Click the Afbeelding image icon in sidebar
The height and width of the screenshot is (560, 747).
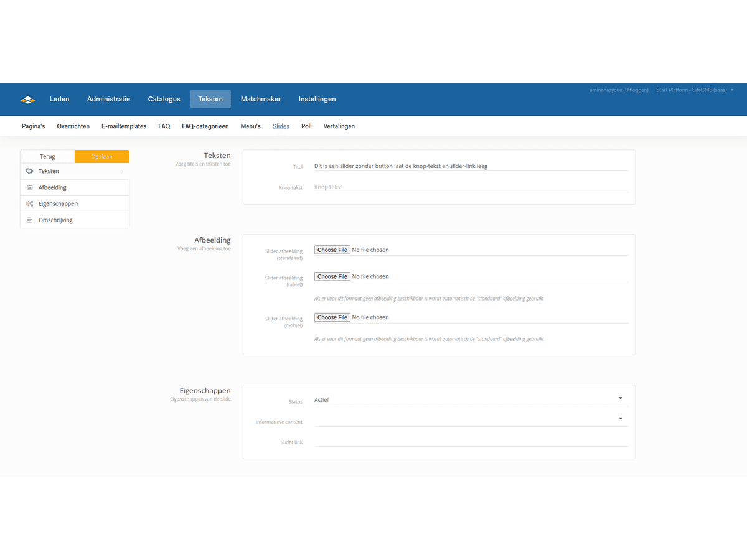pos(29,187)
